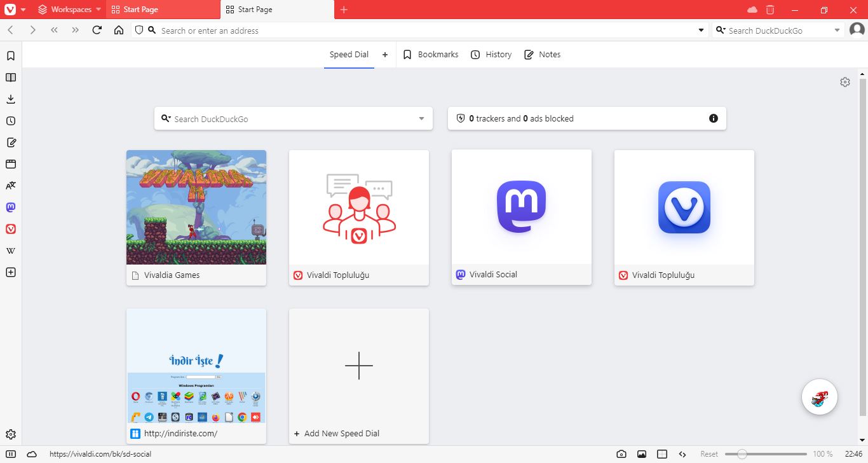868x463 pixels.
Task: Open the indiriste.com speed dial
Action: tap(196, 376)
